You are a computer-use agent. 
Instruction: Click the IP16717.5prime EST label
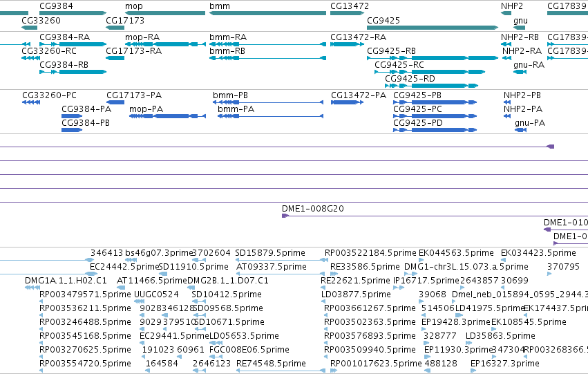point(426,281)
